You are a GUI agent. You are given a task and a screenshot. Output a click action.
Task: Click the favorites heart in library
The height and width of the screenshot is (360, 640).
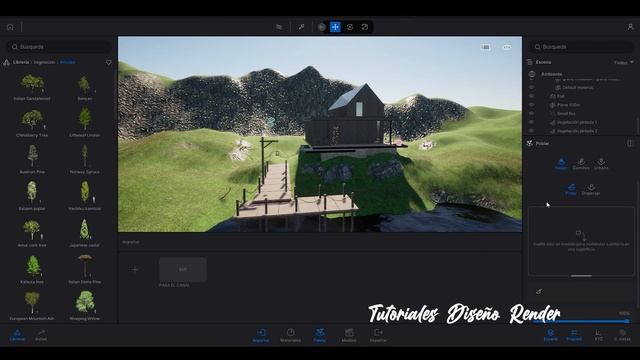coord(109,62)
